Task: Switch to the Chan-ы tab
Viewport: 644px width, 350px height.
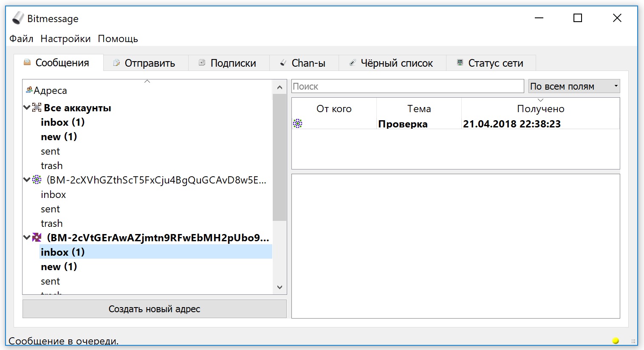Action: tap(304, 63)
